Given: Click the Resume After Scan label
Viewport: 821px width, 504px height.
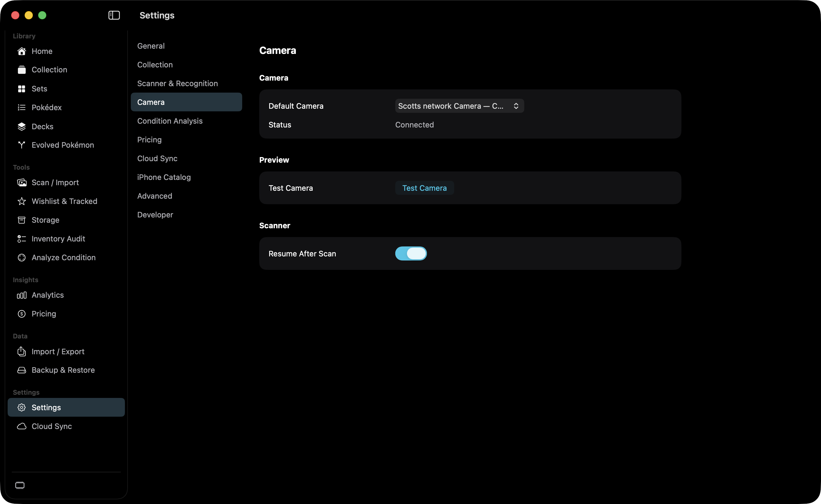Looking at the screenshot, I should click(302, 254).
